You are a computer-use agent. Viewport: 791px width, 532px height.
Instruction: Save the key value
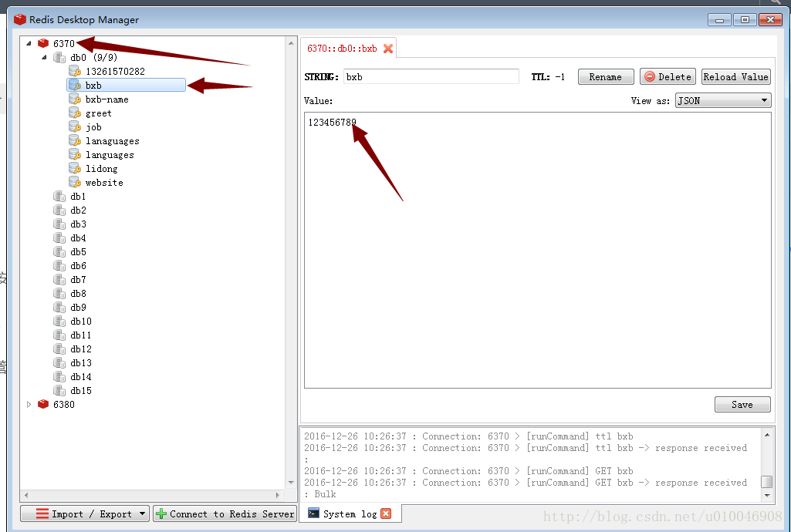[x=742, y=404]
